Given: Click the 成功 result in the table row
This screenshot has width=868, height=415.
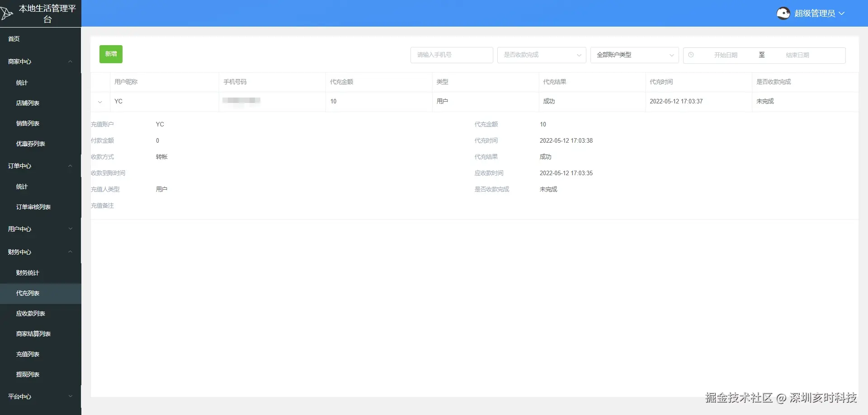Looking at the screenshot, I should coord(549,101).
